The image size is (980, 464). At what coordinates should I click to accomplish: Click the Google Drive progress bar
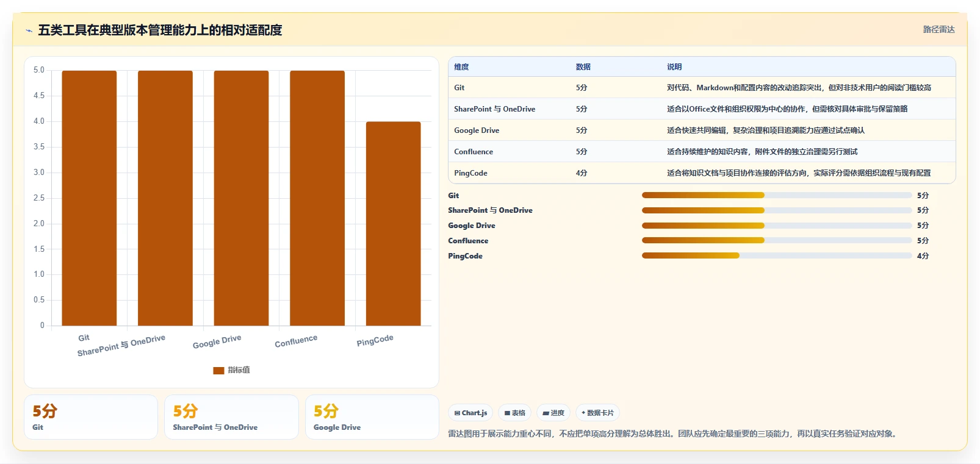[x=777, y=226]
